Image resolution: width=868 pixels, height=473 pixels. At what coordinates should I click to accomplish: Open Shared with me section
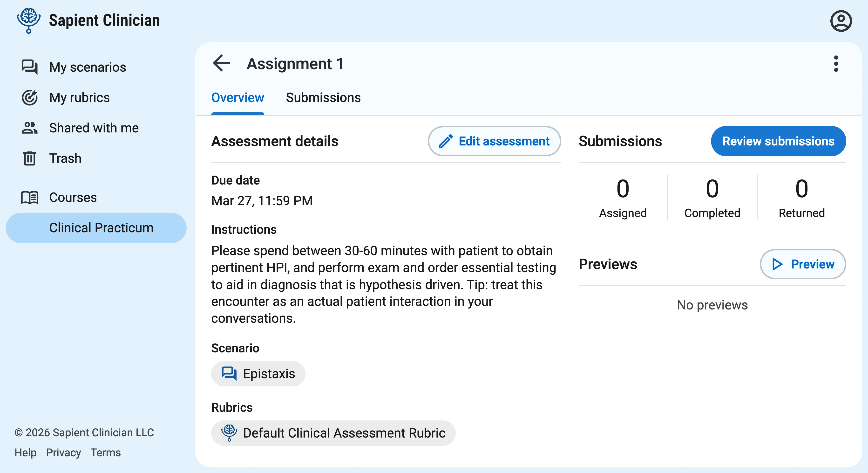pyautogui.click(x=94, y=128)
